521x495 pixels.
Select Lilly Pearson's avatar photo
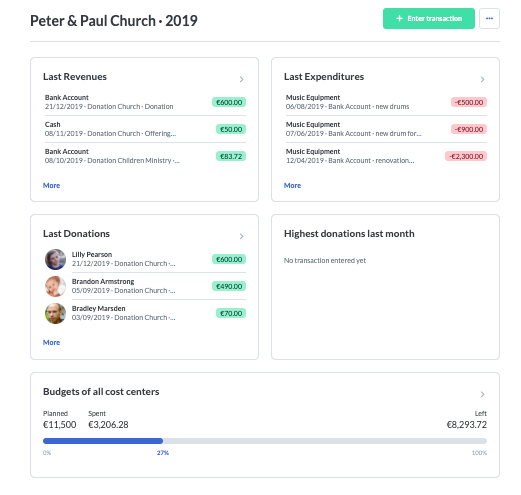pos(55,259)
